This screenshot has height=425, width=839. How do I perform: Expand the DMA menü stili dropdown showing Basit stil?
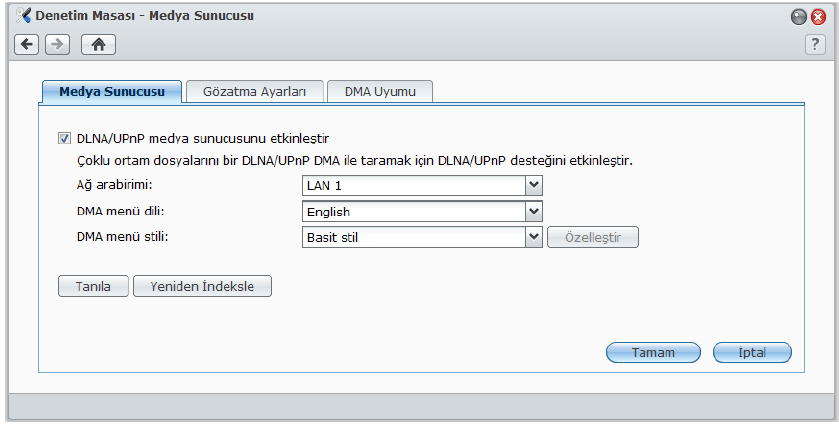pos(534,237)
